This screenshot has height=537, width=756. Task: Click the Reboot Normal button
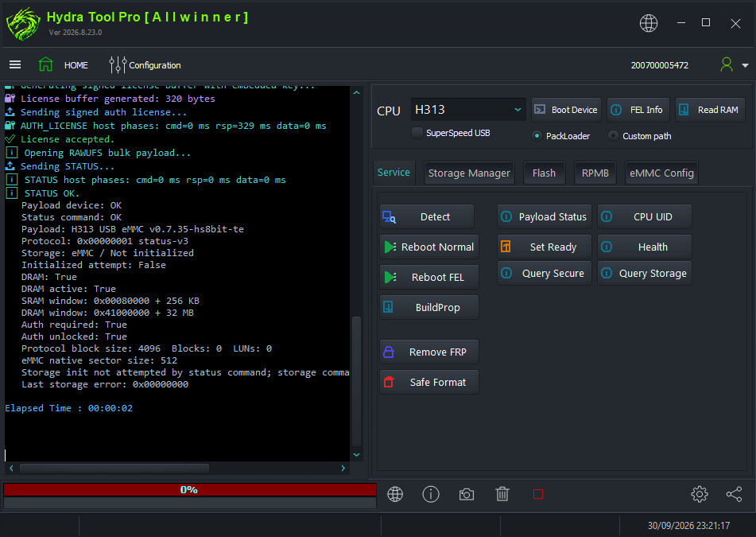[x=429, y=247]
